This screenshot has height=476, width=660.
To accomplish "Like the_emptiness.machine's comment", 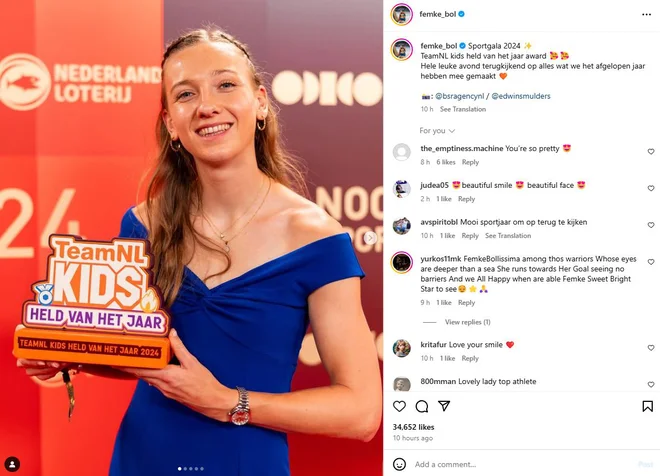I will [651, 152].
